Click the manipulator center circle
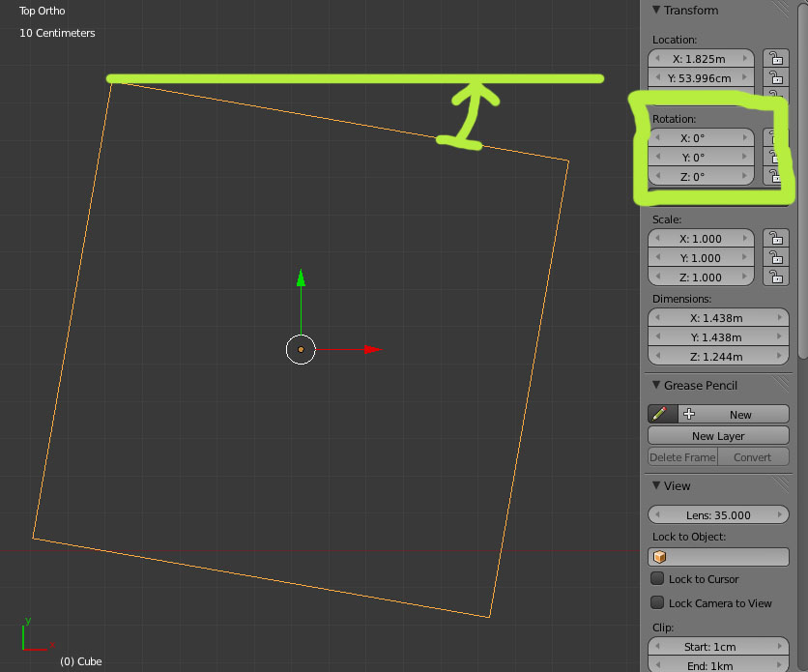The image size is (808, 672). tap(301, 349)
